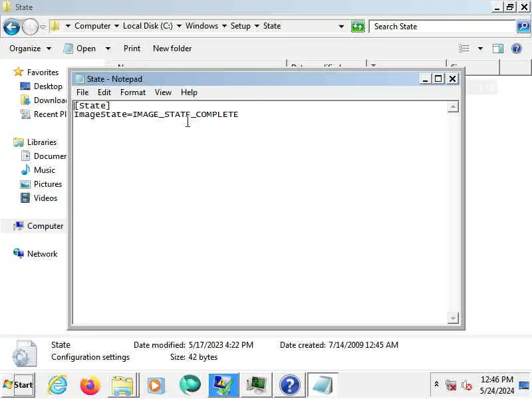Open Notepad File menu

coord(82,92)
